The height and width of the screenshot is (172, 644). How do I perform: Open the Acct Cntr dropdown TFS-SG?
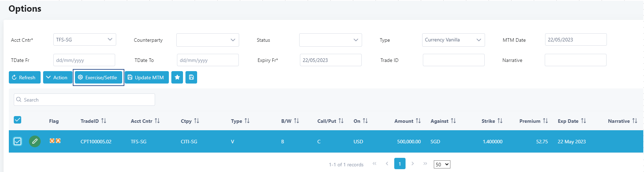pyautogui.click(x=84, y=40)
